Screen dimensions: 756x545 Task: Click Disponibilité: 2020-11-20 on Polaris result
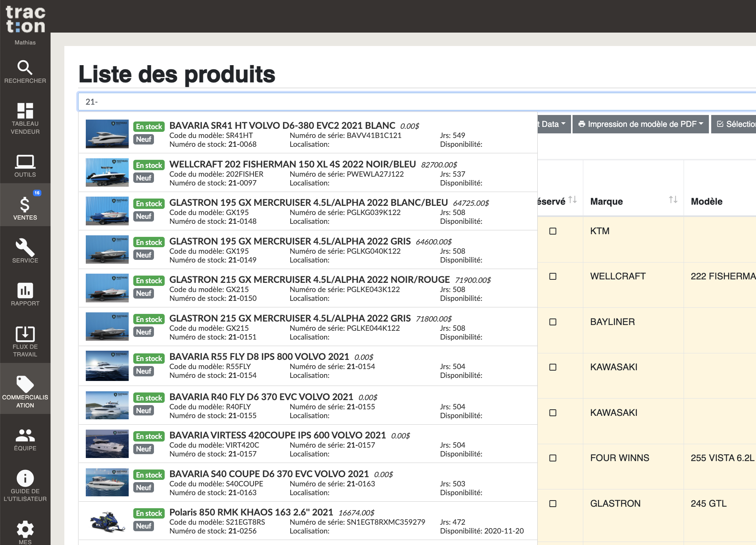(x=482, y=531)
